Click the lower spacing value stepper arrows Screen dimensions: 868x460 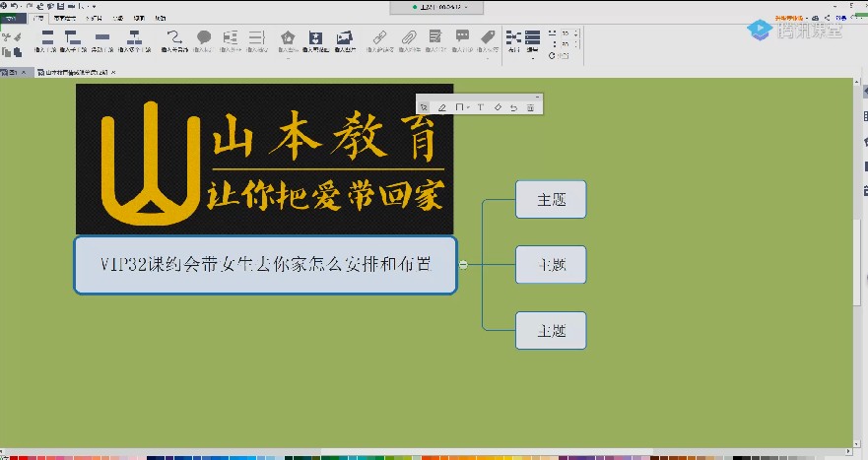click(576, 43)
